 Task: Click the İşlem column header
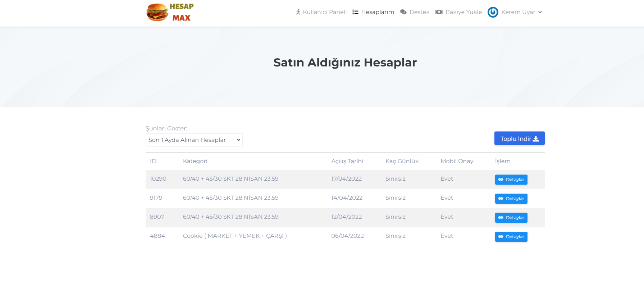point(503,161)
